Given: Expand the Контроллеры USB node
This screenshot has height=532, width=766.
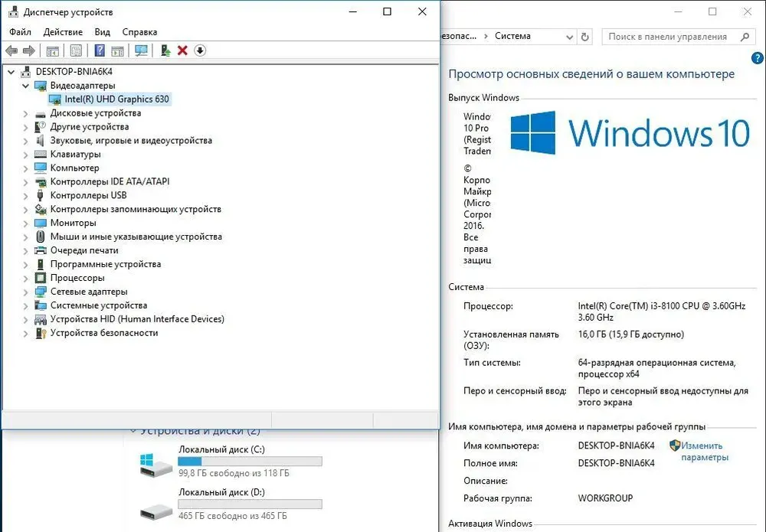Looking at the screenshot, I should coord(25,196).
